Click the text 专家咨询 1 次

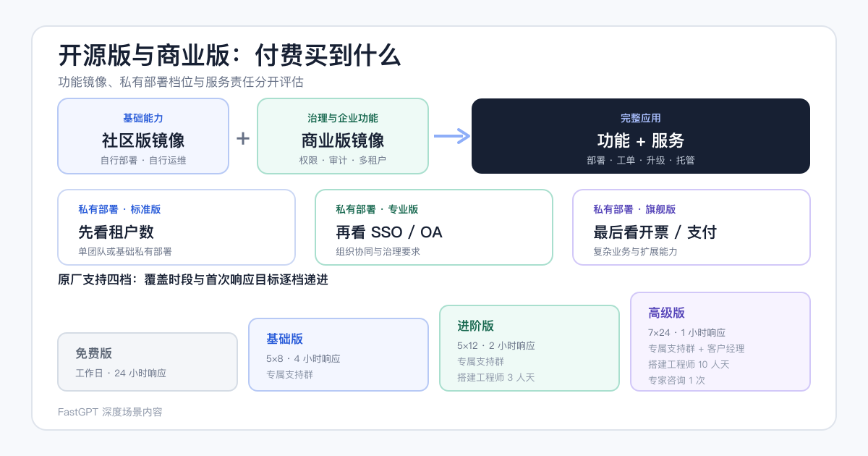coord(676,380)
